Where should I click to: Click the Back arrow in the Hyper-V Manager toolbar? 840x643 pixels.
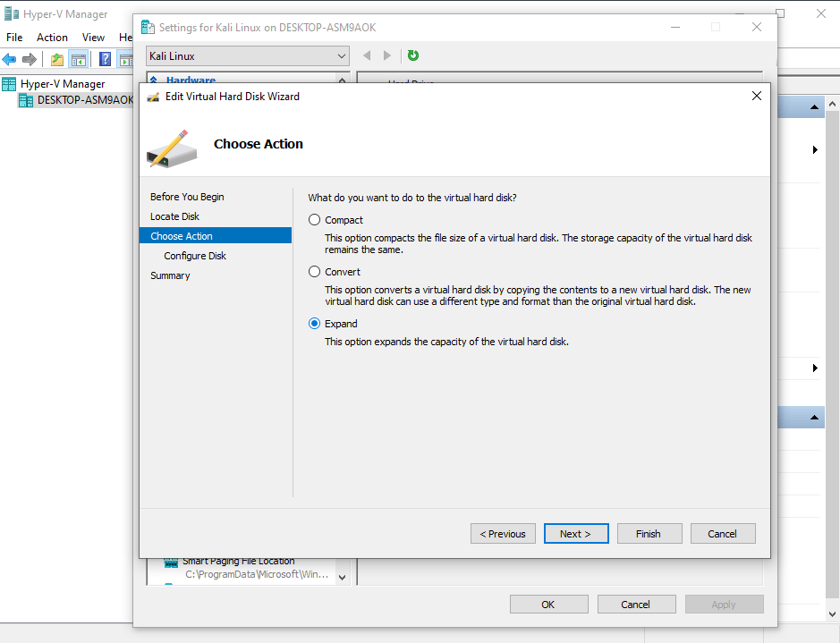coord(10,59)
